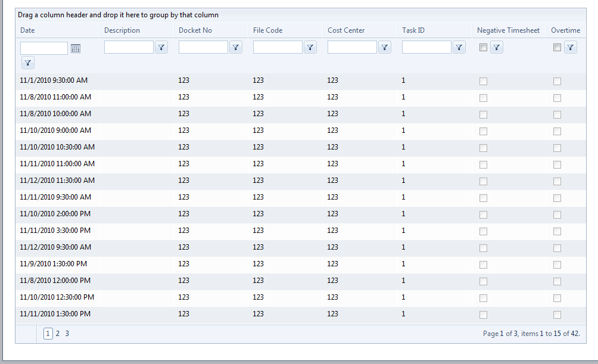The height and width of the screenshot is (364, 598).
Task: Go to page 3 of the grid
Action: [67, 334]
